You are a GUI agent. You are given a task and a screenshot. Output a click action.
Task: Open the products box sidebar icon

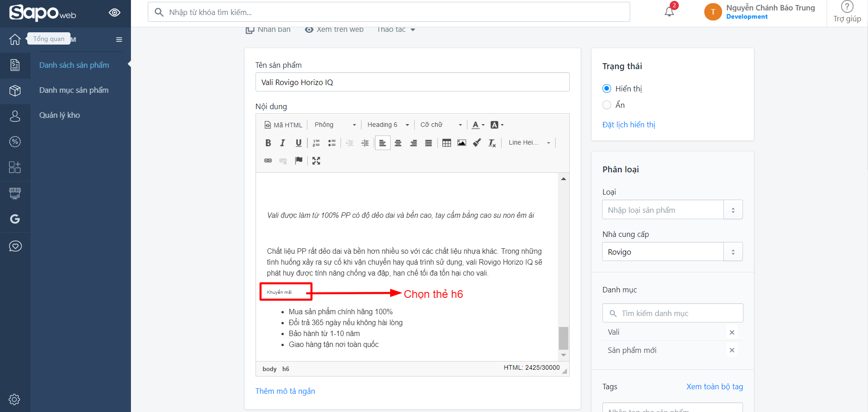tap(15, 90)
